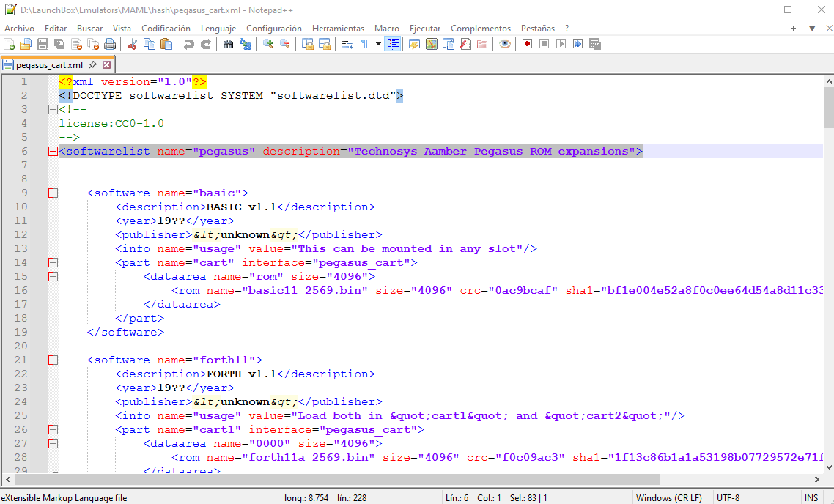This screenshot has width=834, height=504.
Task: Open the dropdown arrow beside pilcrow icon
Action: coord(378,44)
